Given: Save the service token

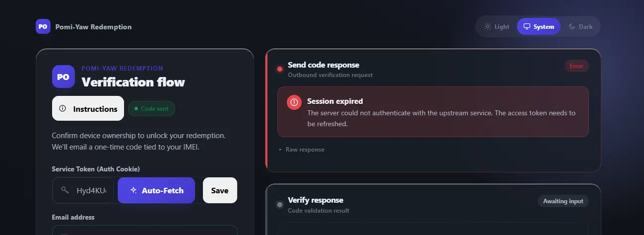Looking at the screenshot, I should coord(220,190).
